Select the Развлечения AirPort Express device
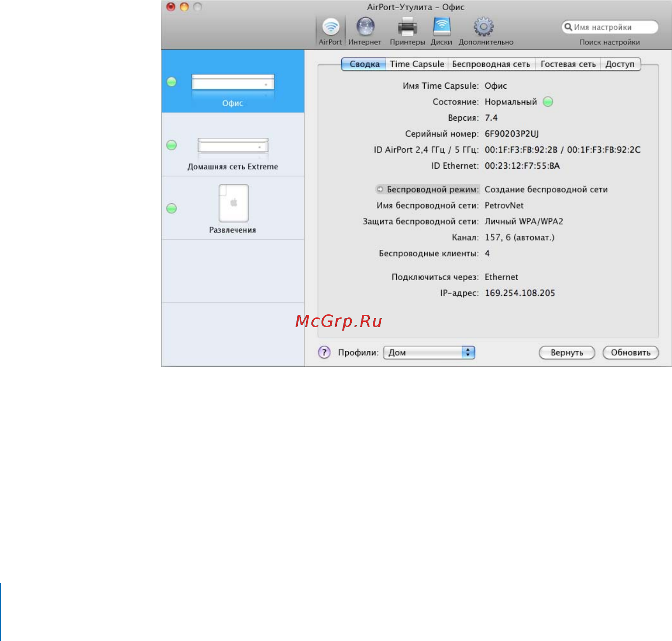 click(233, 208)
